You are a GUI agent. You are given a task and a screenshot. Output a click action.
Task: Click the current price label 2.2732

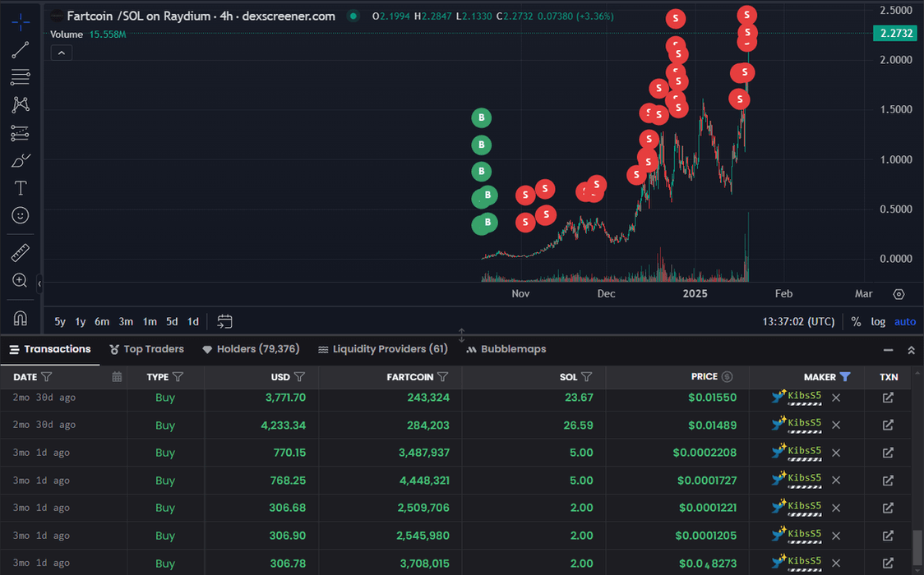point(896,34)
